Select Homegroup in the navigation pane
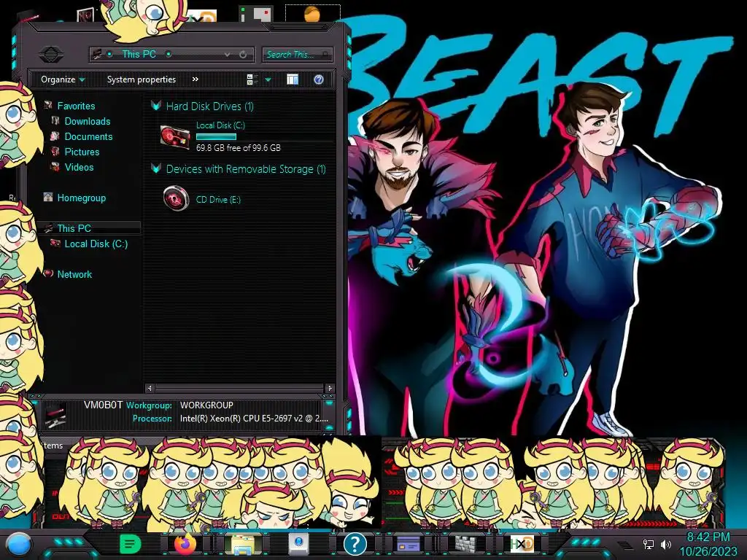 (x=82, y=198)
